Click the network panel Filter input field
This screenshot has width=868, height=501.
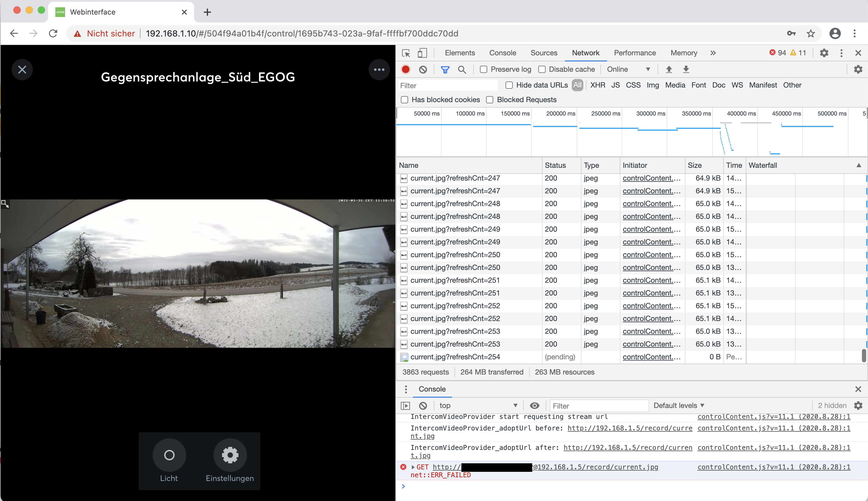pos(447,85)
